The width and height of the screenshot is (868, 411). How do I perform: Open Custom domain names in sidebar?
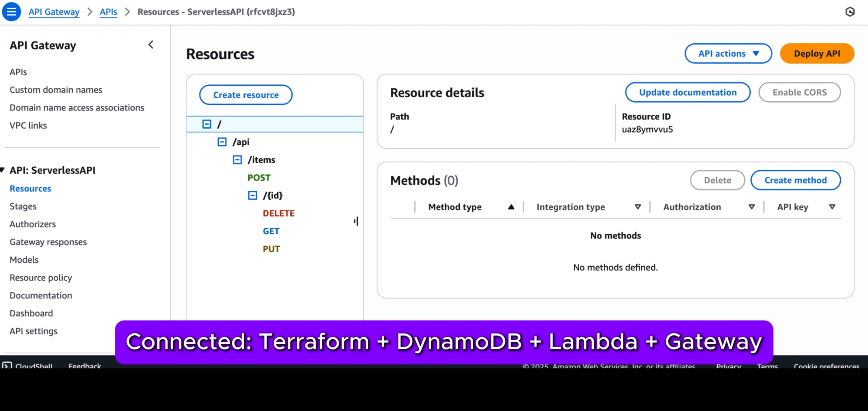coord(56,90)
